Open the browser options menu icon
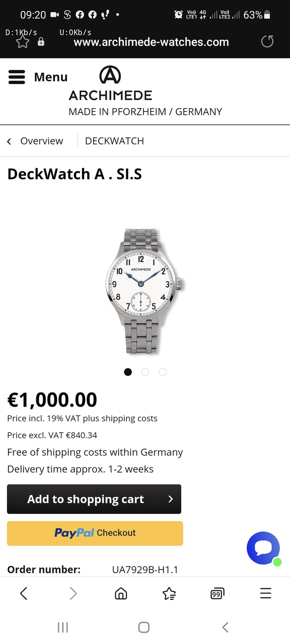 click(x=266, y=594)
